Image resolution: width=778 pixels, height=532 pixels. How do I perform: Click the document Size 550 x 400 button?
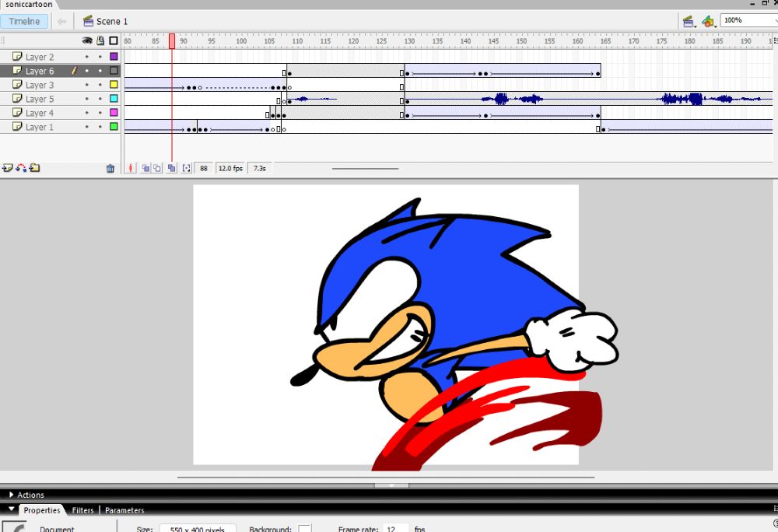pos(198,529)
